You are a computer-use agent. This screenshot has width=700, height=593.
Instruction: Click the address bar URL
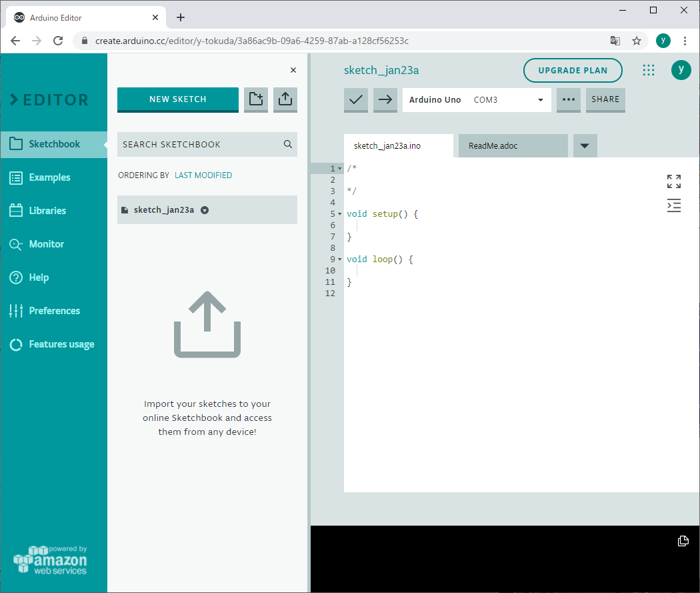click(x=252, y=41)
